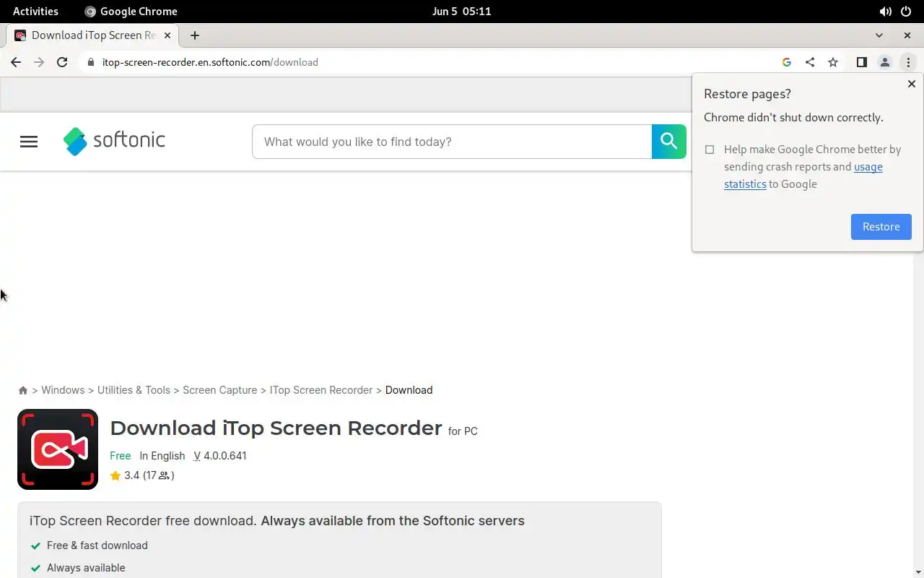Open the Chrome three-dot menu

coord(908,62)
